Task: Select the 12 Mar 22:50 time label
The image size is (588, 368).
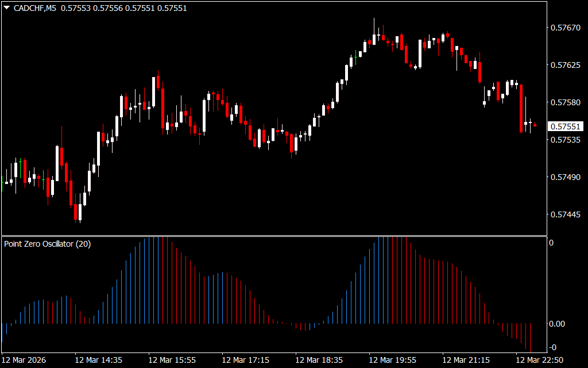Action: pos(539,360)
